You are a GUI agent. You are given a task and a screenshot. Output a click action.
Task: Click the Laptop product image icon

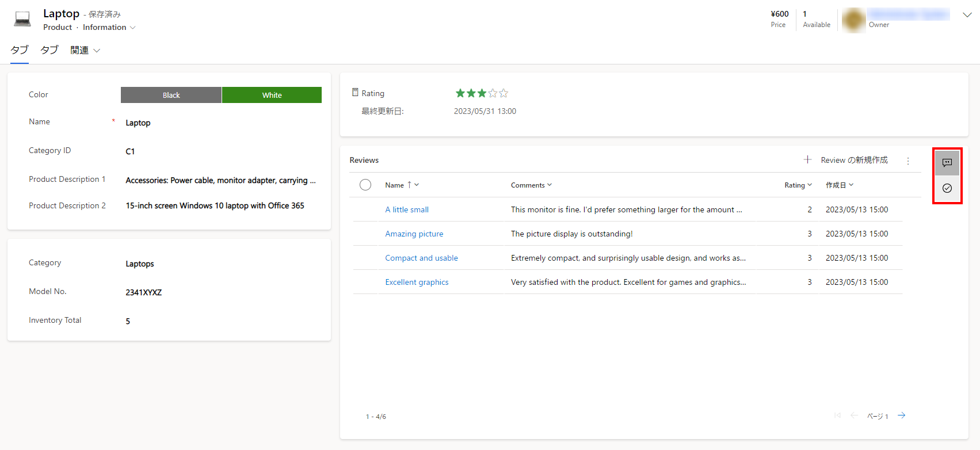[x=23, y=20]
